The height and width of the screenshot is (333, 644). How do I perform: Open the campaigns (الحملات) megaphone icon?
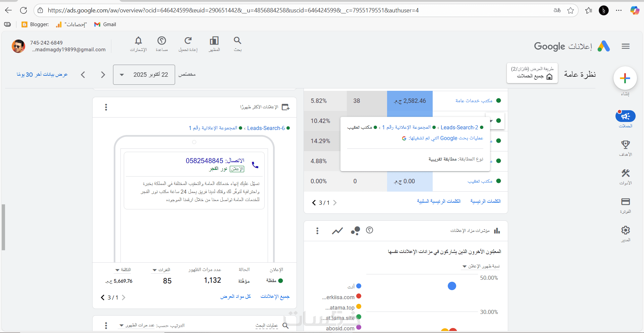tap(625, 116)
